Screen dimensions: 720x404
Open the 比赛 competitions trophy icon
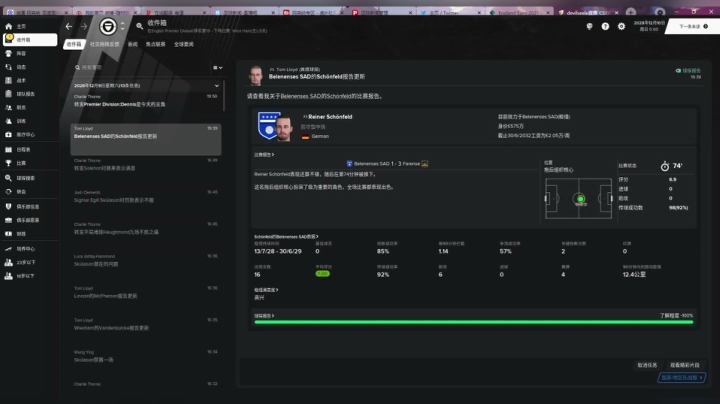click(x=8, y=163)
